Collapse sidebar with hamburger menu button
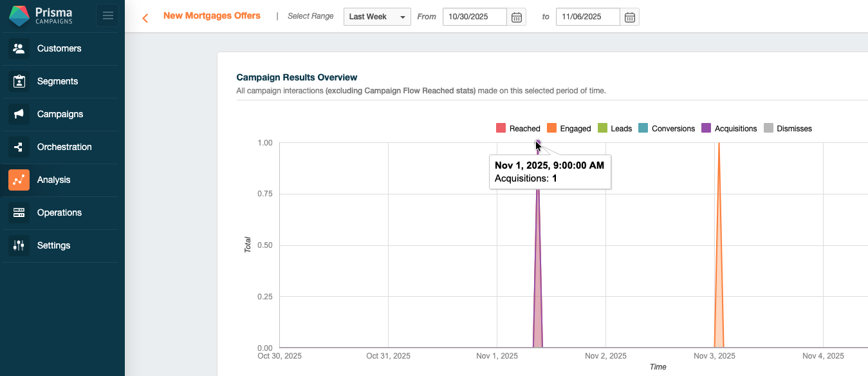The width and height of the screenshot is (868, 376). point(107,16)
